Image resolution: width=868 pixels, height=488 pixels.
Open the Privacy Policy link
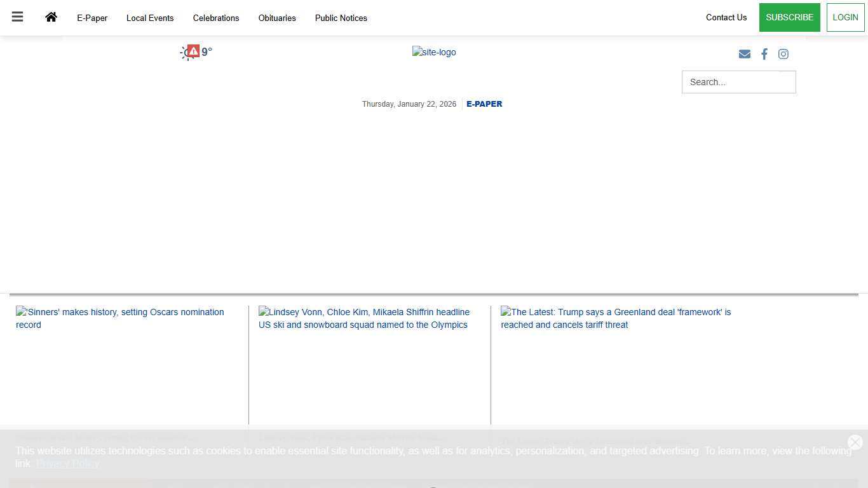(x=67, y=463)
